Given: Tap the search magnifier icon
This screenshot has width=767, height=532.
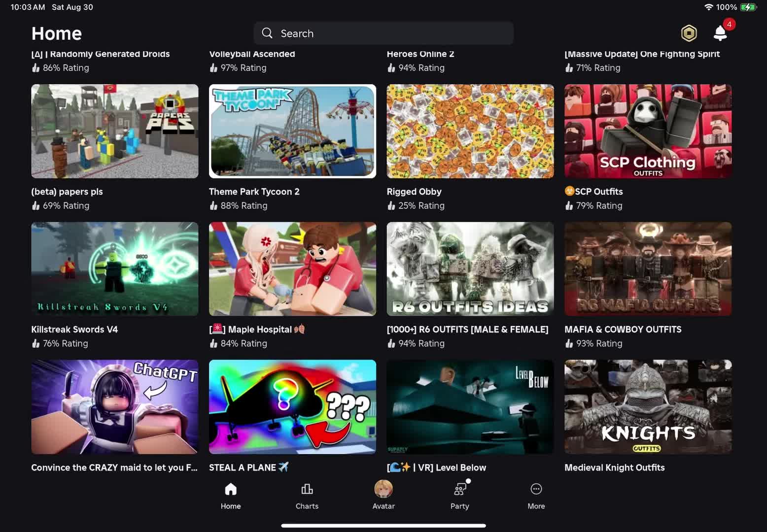Looking at the screenshot, I should (x=267, y=33).
